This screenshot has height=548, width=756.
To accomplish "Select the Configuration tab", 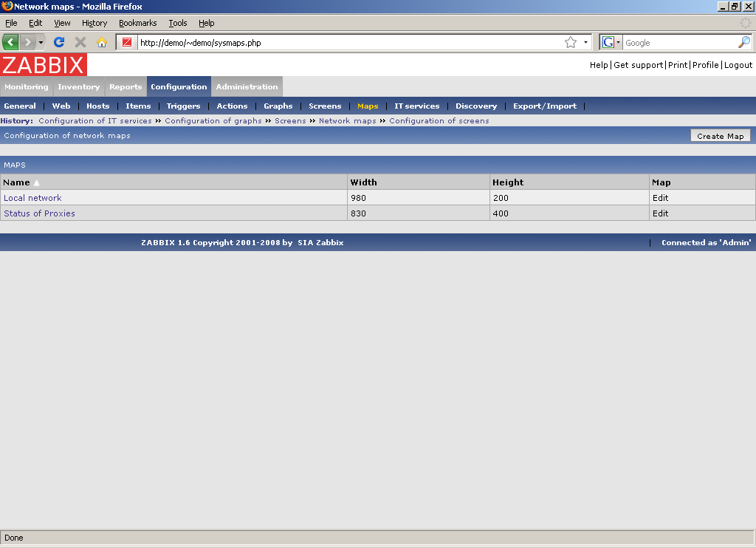I will tap(179, 87).
